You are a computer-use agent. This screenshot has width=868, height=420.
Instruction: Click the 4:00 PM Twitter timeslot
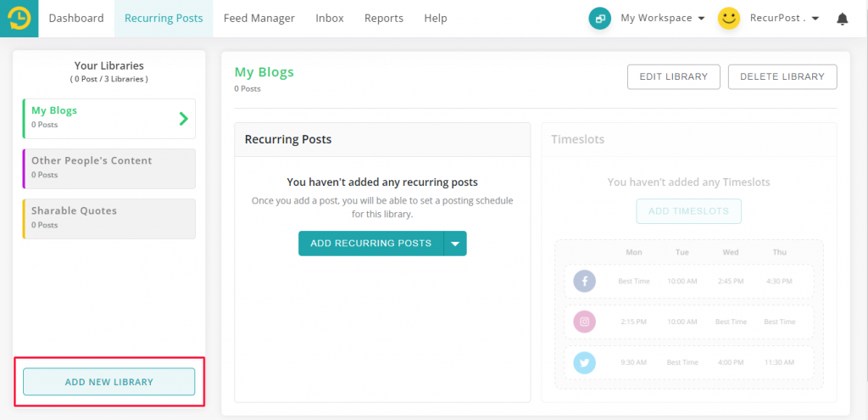point(731,362)
